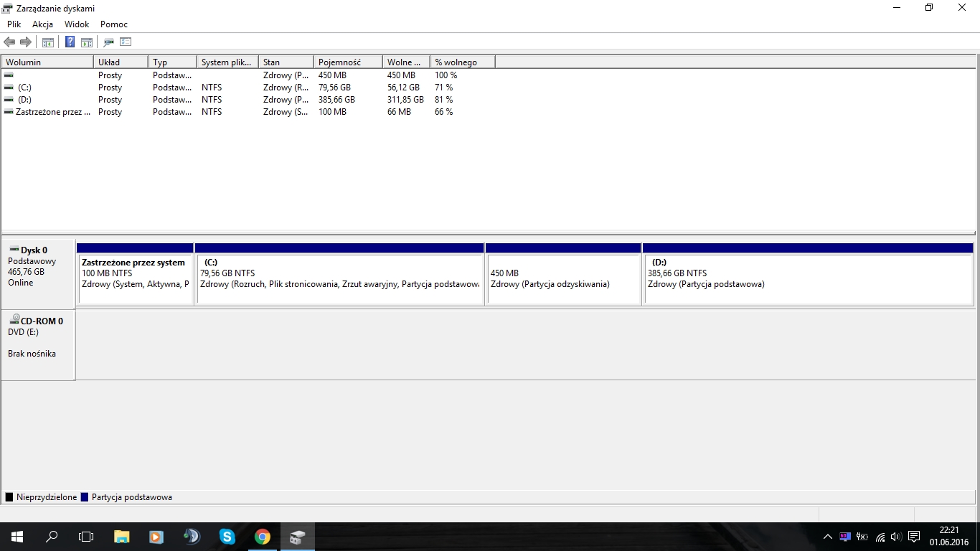Viewport: 980px width, 551px height.
Task: Click the blue Help question mark icon
Action: (70, 42)
